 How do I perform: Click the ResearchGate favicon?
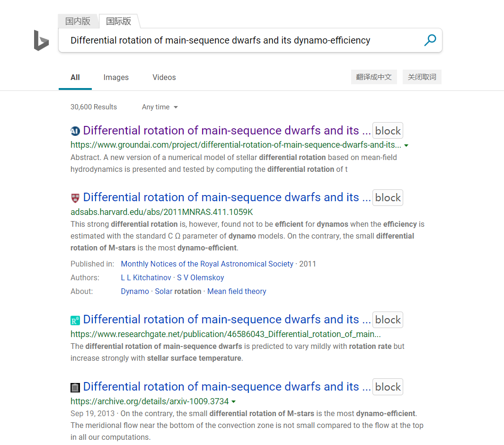click(75, 320)
